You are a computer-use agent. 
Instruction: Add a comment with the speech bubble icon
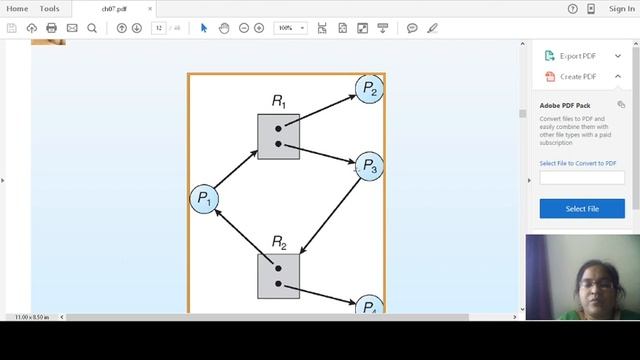click(412, 28)
